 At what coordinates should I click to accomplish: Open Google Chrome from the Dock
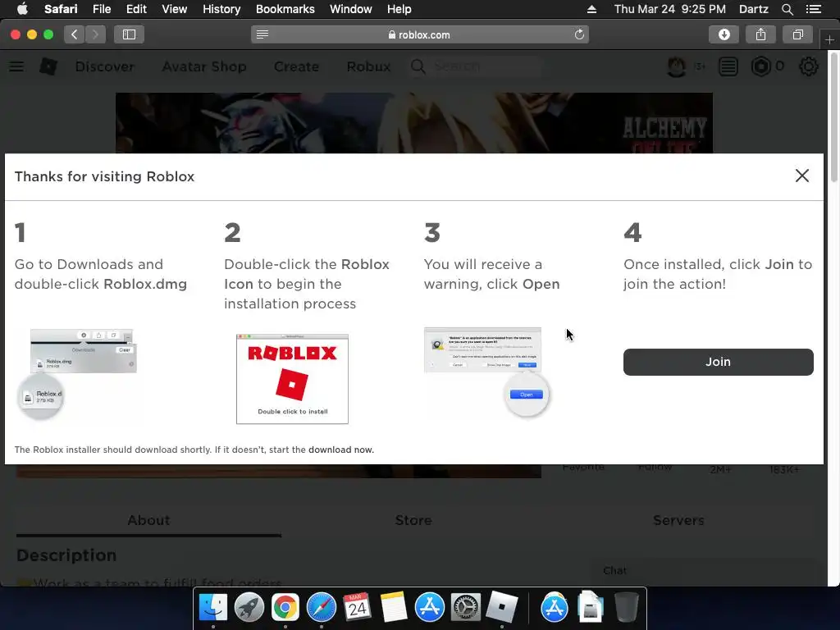coord(285,608)
